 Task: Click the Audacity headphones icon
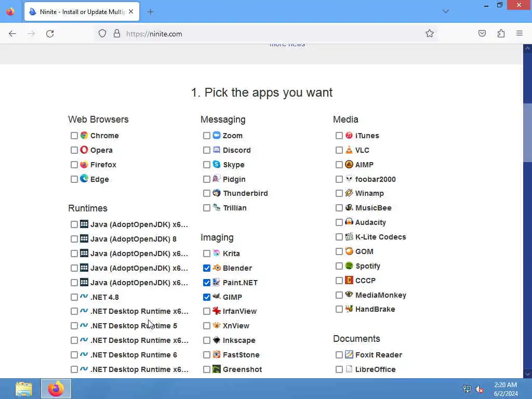point(349,222)
